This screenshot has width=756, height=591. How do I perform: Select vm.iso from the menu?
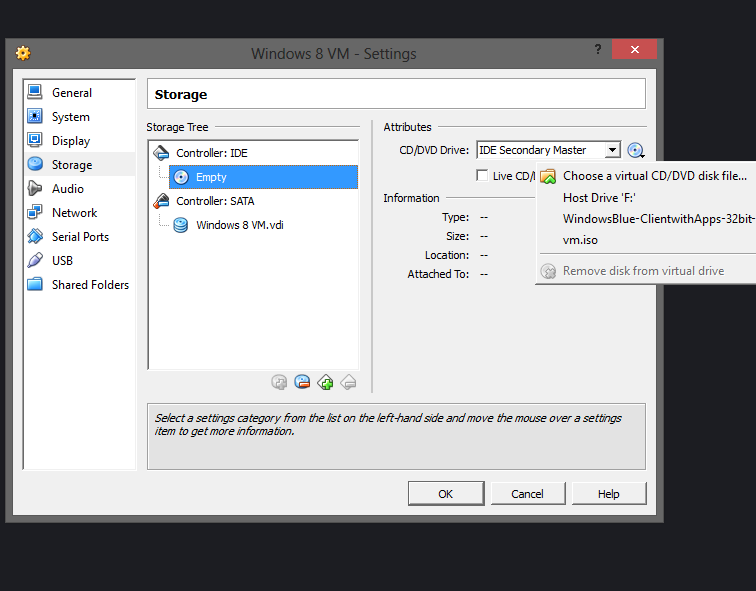[x=580, y=240]
